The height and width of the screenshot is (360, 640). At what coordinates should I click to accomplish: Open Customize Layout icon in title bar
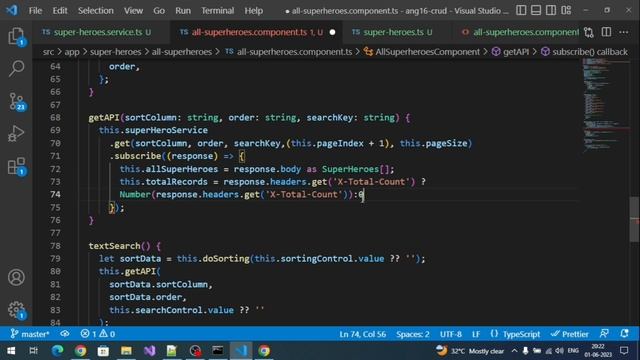pos(566,10)
